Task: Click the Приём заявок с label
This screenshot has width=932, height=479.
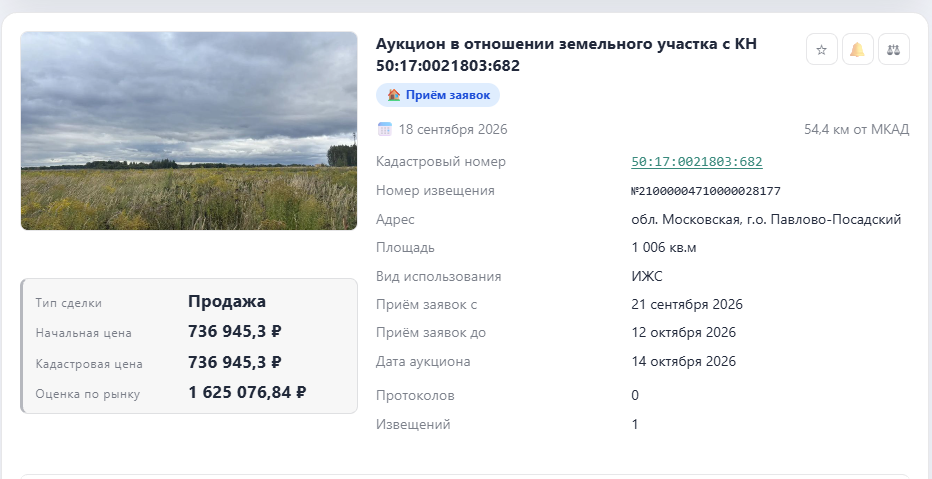Action: [427, 305]
